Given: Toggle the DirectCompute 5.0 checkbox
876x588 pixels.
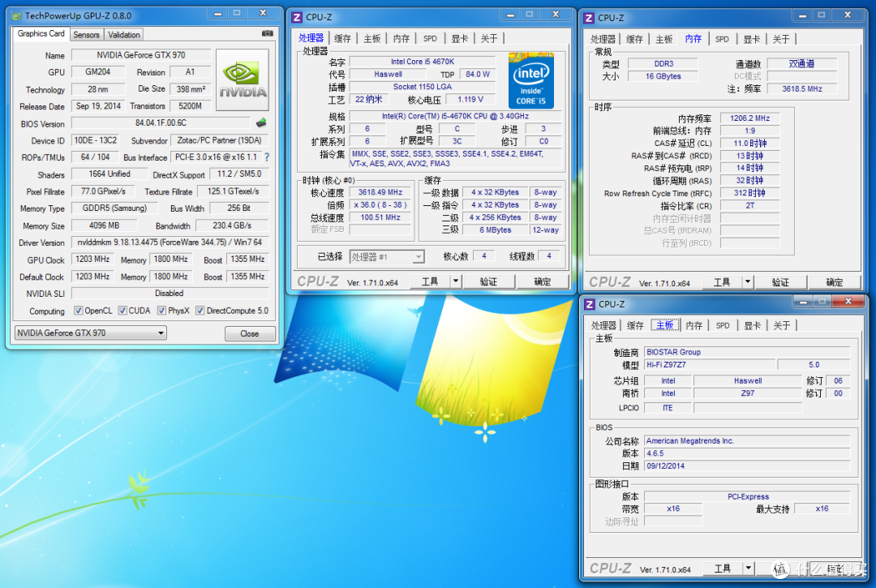Looking at the screenshot, I should click(x=200, y=311).
